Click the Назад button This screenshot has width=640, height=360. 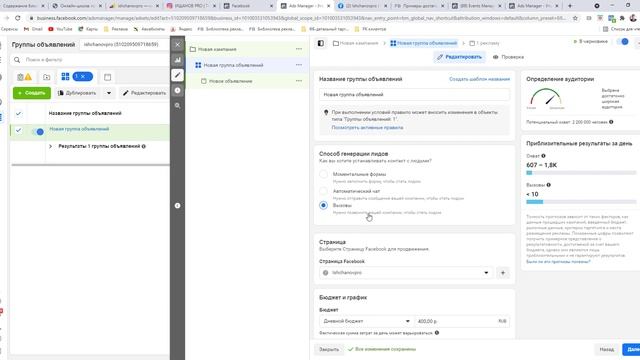click(x=607, y=349)
